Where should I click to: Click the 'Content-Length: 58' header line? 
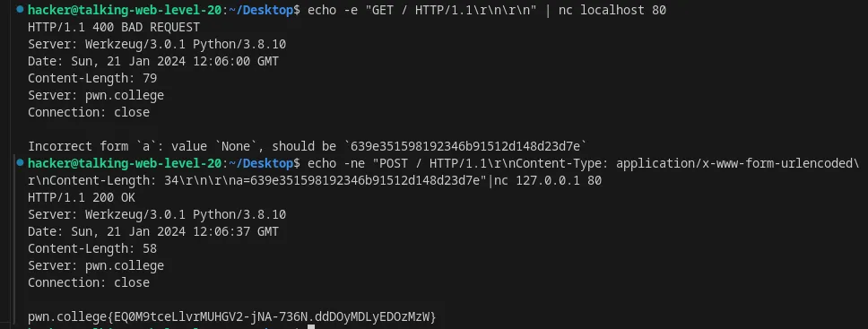pos(92,248)
